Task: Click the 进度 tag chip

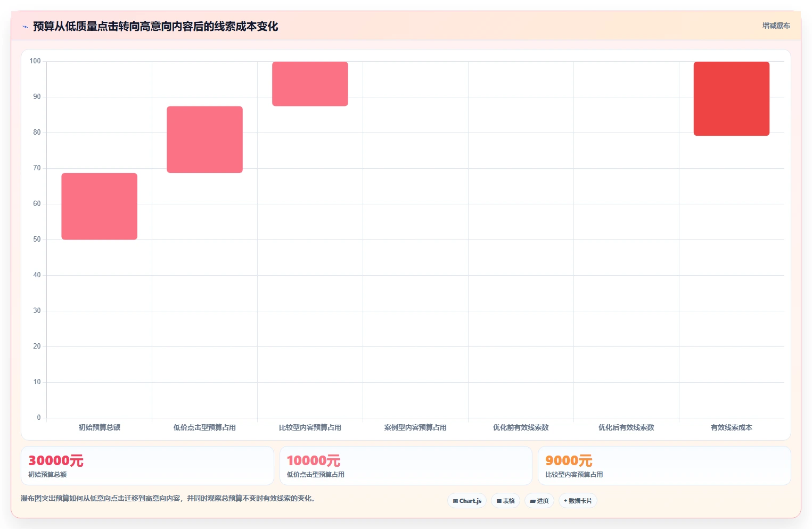Action: click(x=539, y=501)
